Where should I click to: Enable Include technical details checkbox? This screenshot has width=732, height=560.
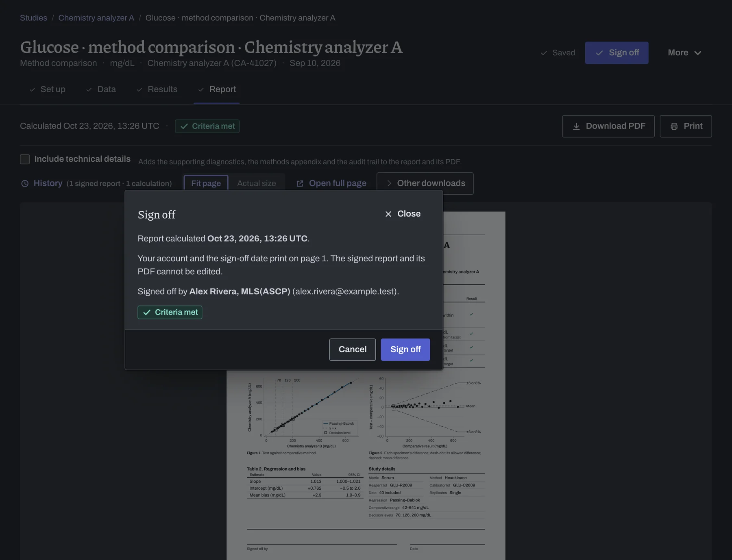25,159
